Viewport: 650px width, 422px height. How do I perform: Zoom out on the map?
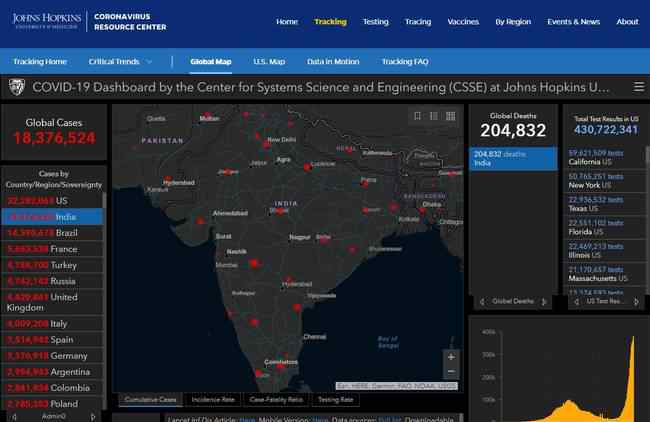[x=451, y=373]
